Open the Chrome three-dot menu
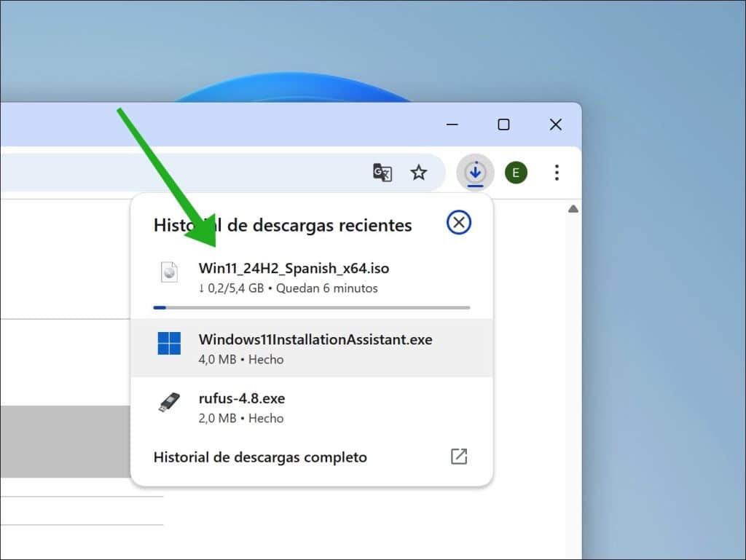The height and width of the screenshot is (560, 746). (557, 172)
